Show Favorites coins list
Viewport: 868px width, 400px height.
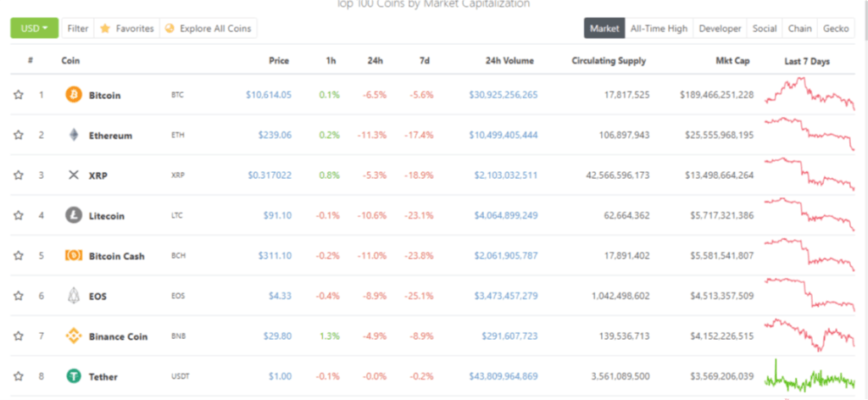coord(127,28)
